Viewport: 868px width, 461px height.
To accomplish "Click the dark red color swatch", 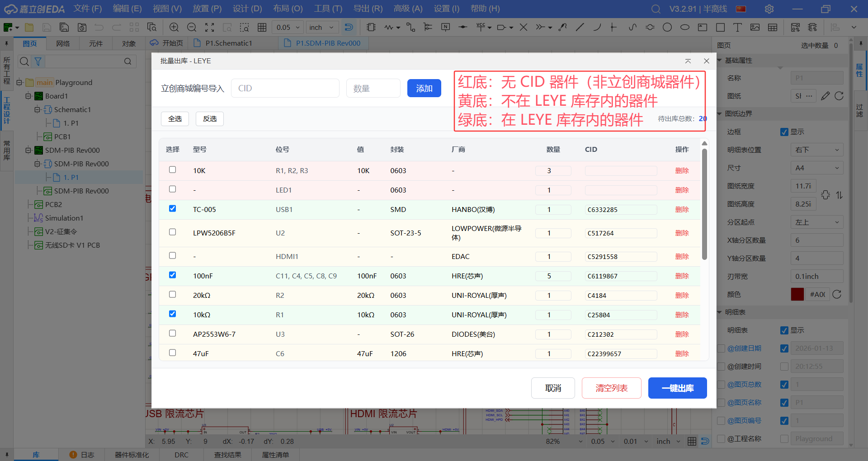I will click(x=797, y=294).
